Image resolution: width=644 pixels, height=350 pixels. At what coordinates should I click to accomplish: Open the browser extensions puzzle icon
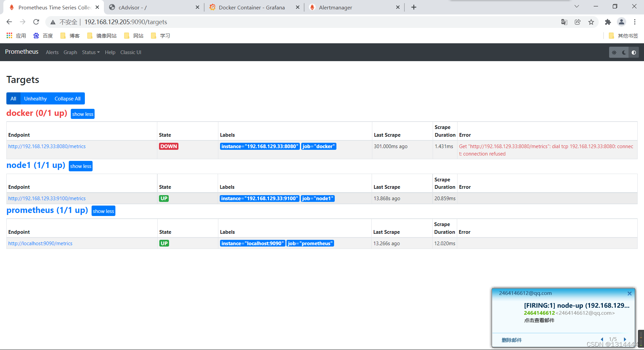[x=608, y=22]
